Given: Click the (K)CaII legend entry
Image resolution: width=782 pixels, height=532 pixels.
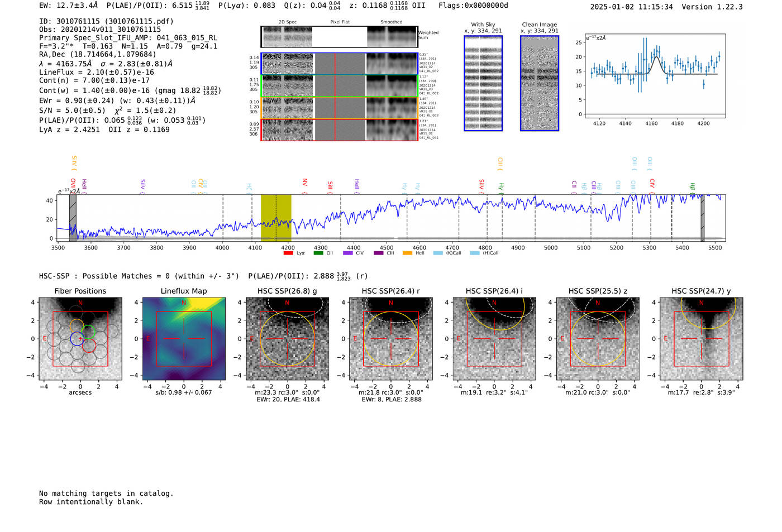Looking at the screenshot, I should [x=447, y=253].
